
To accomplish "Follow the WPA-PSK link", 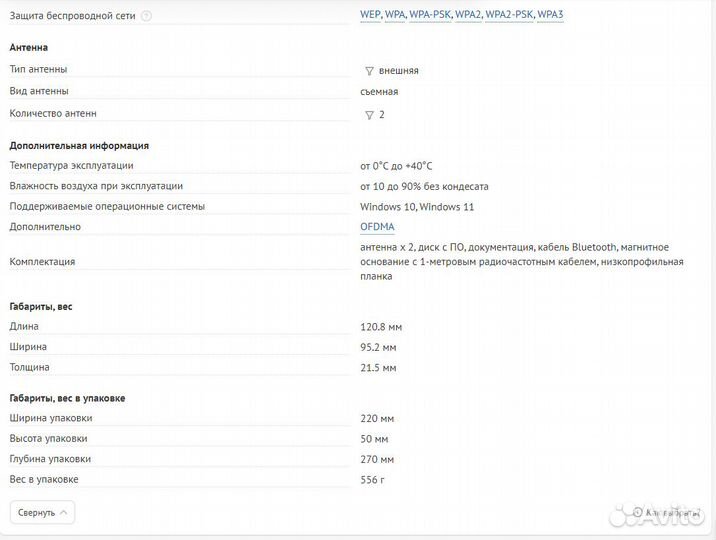I will pos(430,15).
